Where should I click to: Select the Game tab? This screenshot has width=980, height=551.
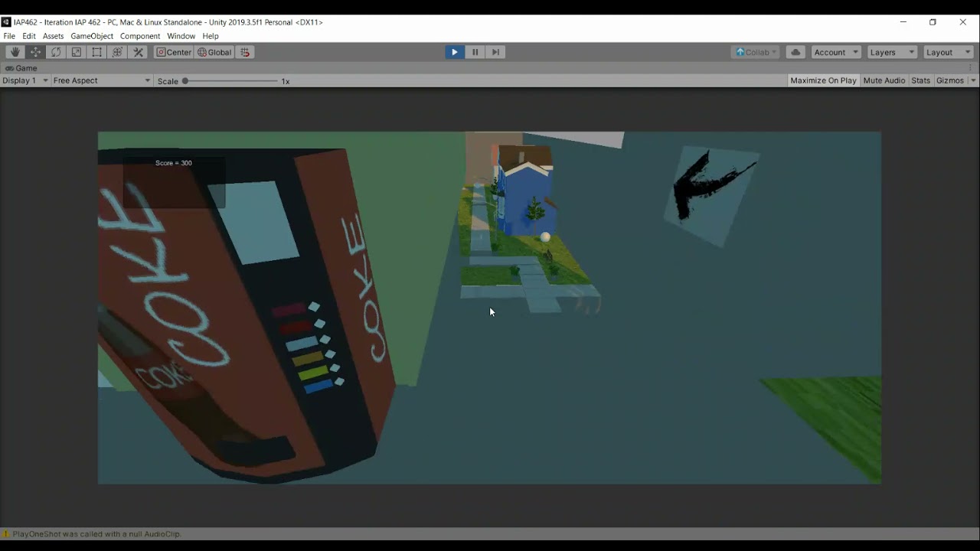click(x=21, y=68)
